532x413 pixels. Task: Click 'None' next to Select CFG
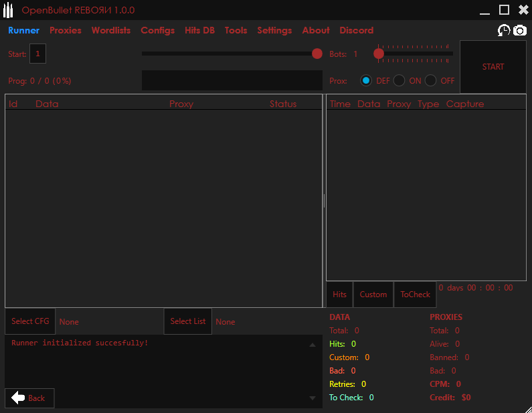(69, 322)
